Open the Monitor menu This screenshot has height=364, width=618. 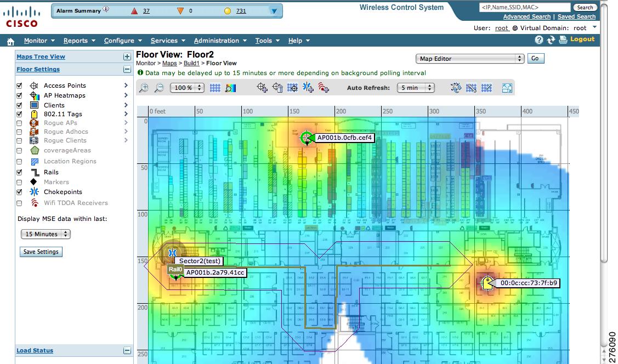pyautogui.click(x=39, y=41)
